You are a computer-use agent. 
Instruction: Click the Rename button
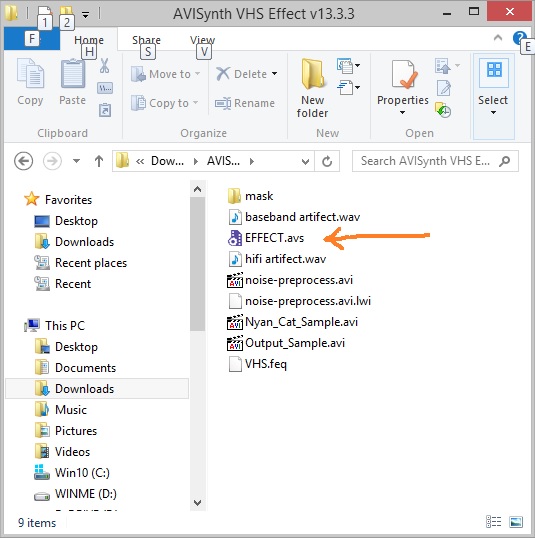(x=245, y=103)
